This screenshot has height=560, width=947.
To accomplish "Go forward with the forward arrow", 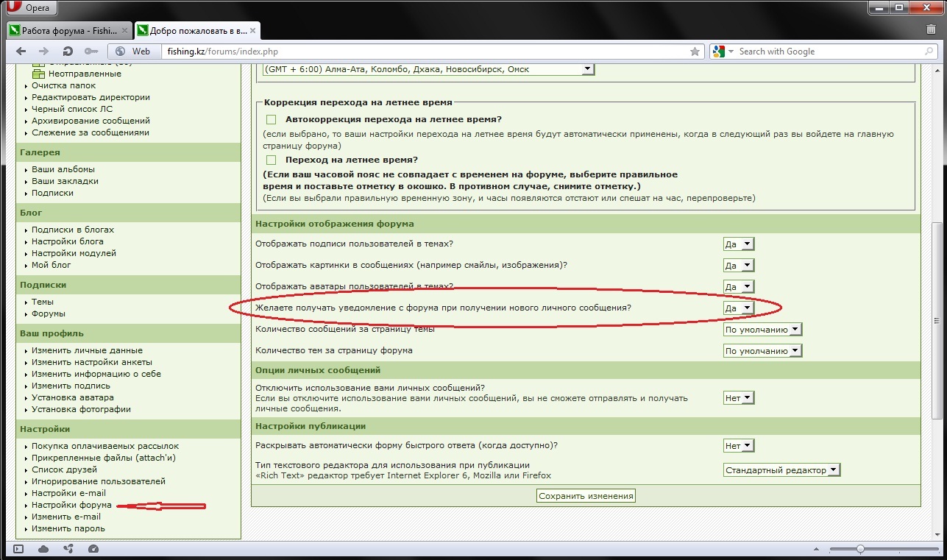I will (x=44, y=52).
